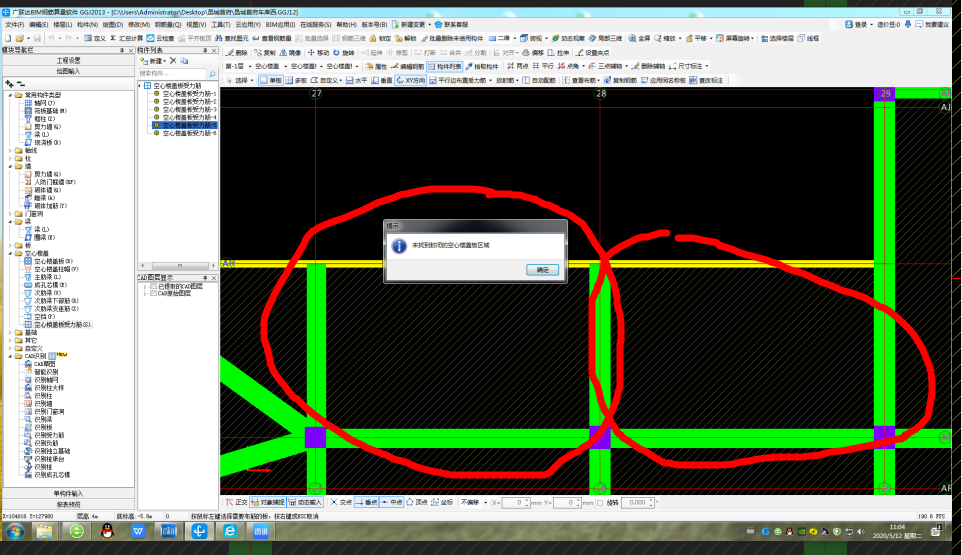Toggle 正交 ortho mode in status bar
The image size is (962, 555).
tap(236, 502)
